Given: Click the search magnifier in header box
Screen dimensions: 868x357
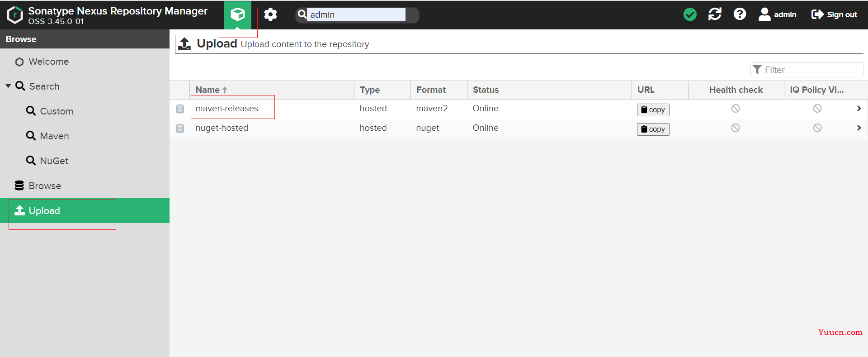Looking at the screenshot, I should pyautogui.click(x=302, y=14).
